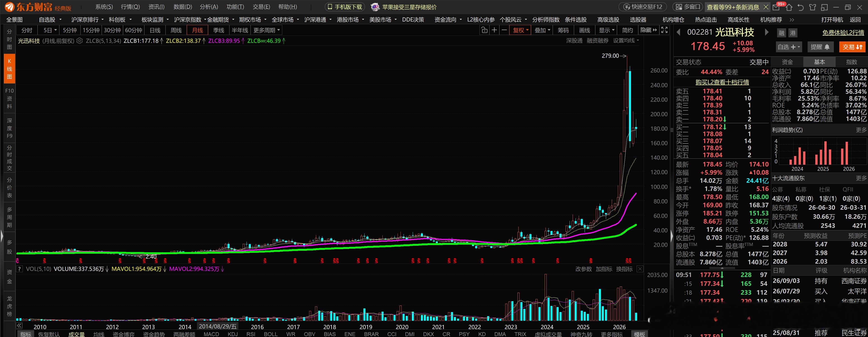Open 分时成交 in left sidebar
The width and height of the screenshot is (868, 337).
click(x=9, y=158)
